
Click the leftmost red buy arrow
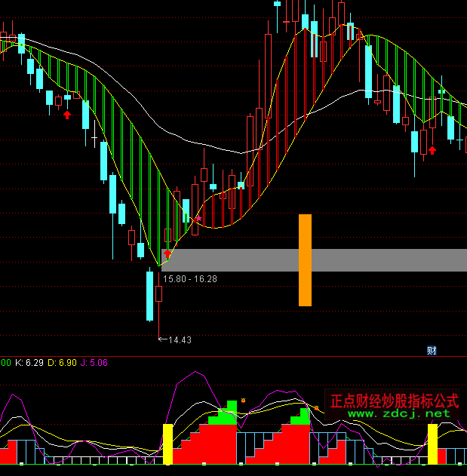coord(67,115)
